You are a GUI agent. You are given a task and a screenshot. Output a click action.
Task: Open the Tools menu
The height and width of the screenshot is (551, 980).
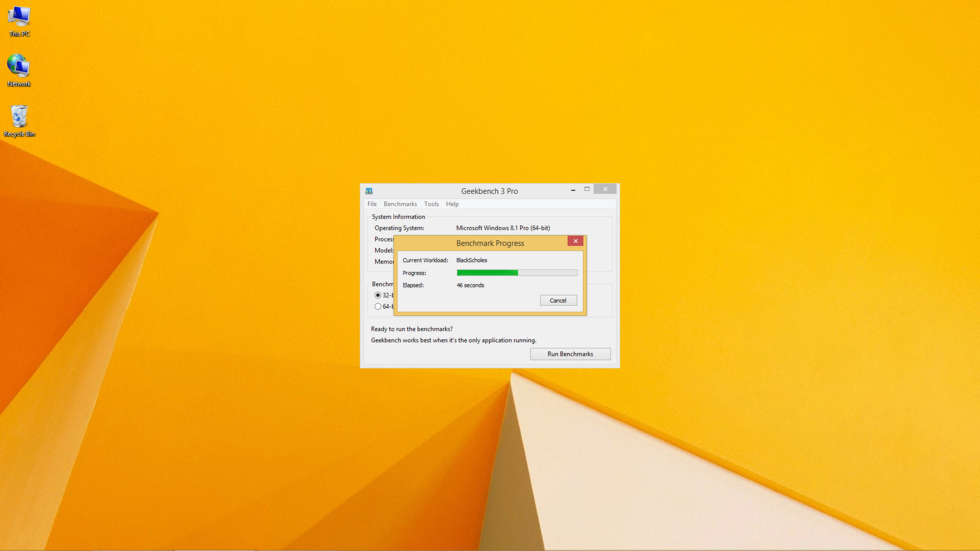(431, 204)
